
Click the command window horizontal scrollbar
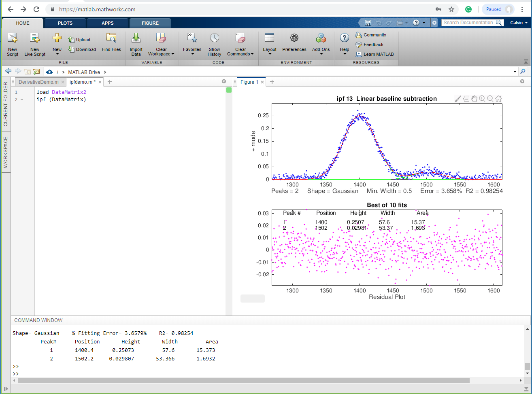click(x=243, y=380)
